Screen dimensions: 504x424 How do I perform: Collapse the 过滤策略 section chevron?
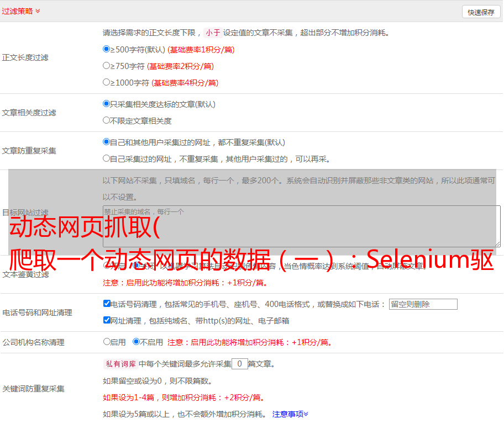(38, 11)
